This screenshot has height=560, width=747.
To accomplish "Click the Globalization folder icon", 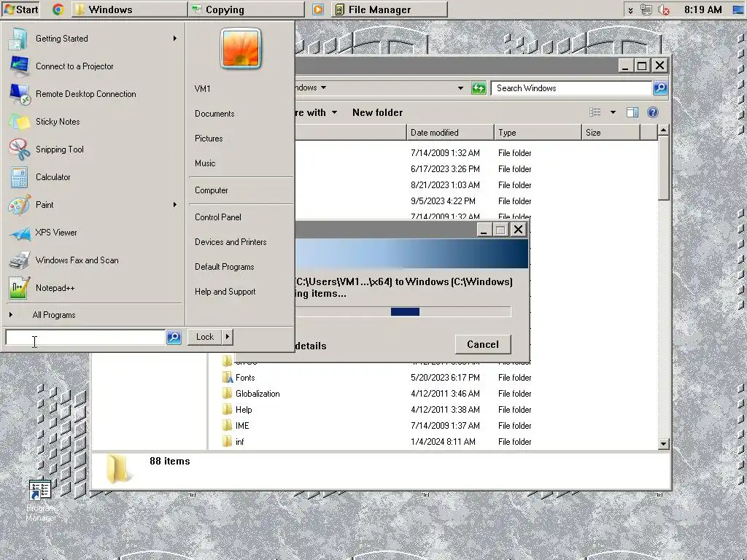I will click(228, 394).
